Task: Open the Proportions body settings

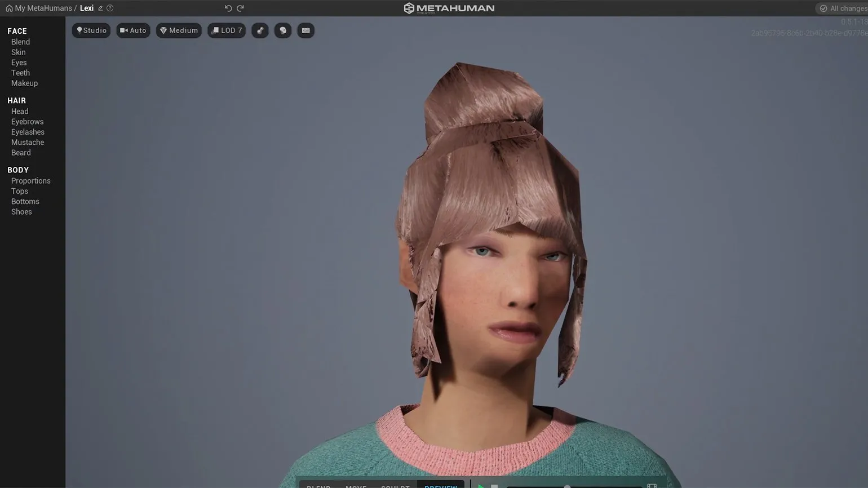Action: 30,181
